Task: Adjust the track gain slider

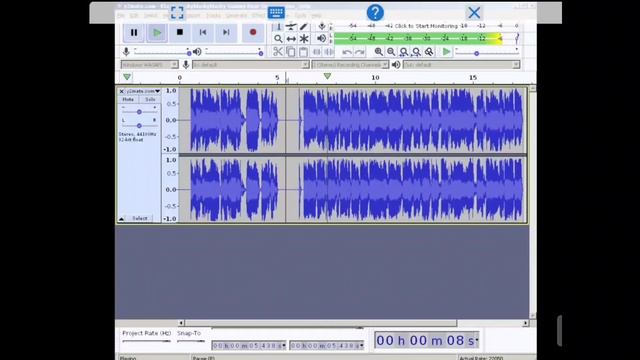Action: click(x=139, y=111)
